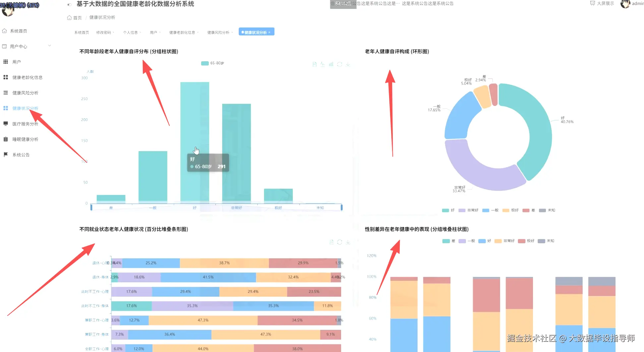The height and width of the screenshot is (352, 644).
Task: Expand the 用户中心 sidebar menu
Action: (x=27, y=46)
